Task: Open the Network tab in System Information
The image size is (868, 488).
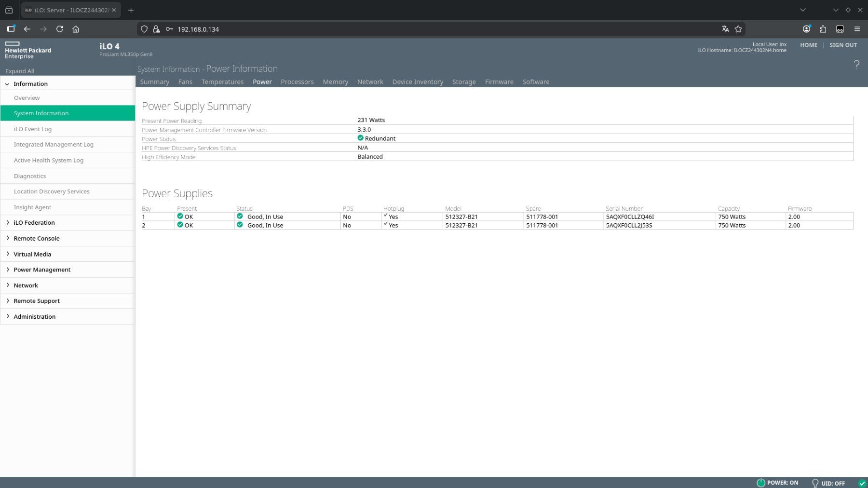Action: tap(370, 82)
